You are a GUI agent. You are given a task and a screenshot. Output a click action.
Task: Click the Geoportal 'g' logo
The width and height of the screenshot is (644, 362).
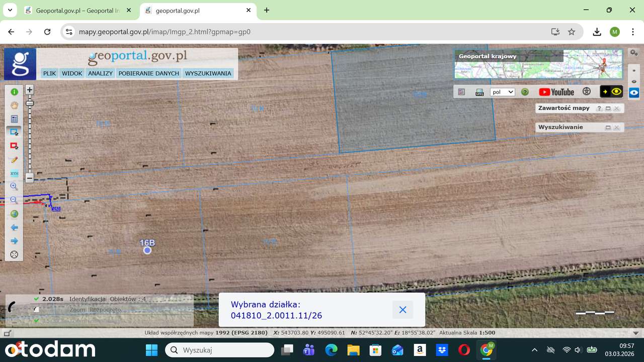click(x=20, y=64)
